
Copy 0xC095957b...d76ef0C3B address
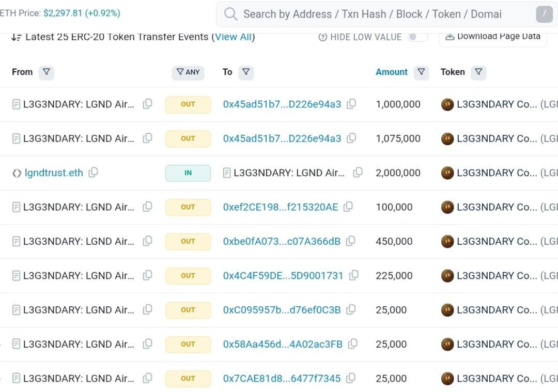(351, 309)
